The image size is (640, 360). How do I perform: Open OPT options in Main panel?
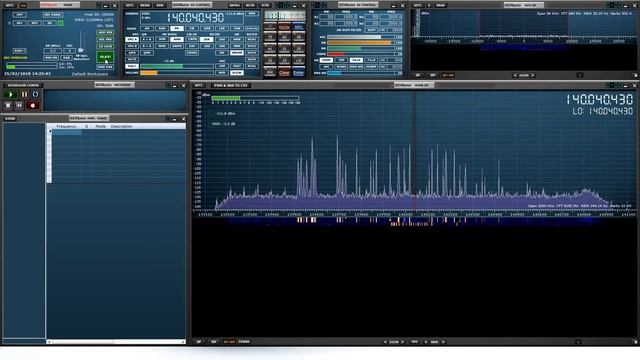tap(19, 15)
